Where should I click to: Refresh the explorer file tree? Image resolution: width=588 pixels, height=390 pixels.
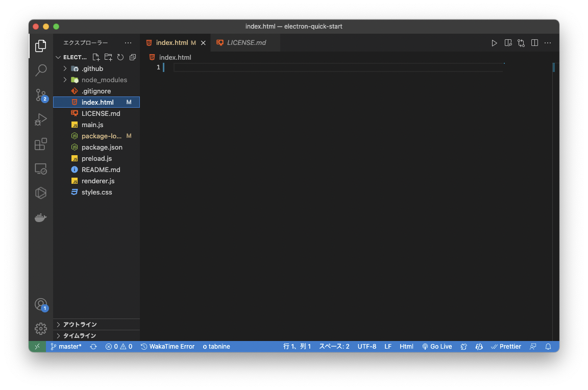tap(120, 57)
